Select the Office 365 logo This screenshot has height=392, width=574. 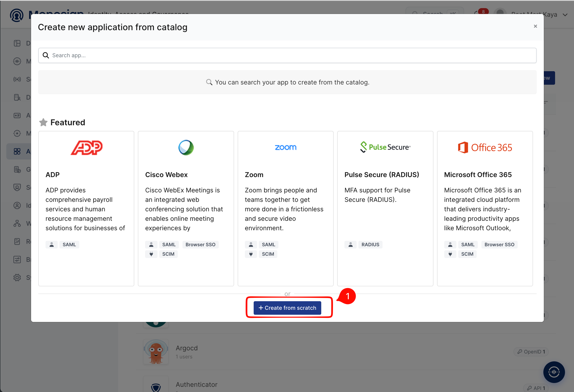(x=485, y=148)
